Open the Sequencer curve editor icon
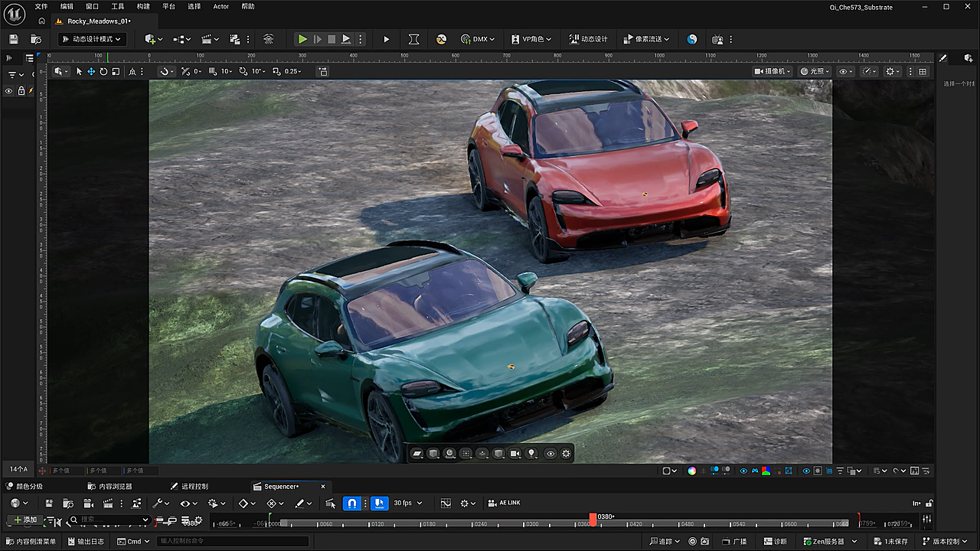 click(x=446, y=503)
